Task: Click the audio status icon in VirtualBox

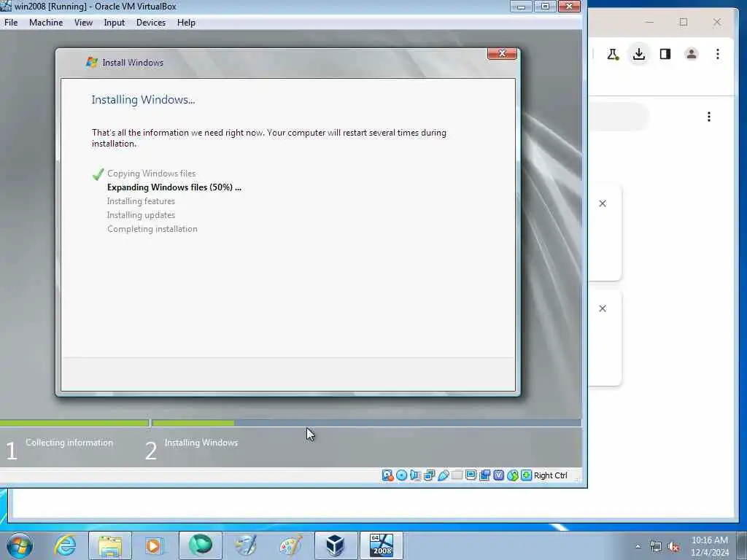Action: [415, 475]
